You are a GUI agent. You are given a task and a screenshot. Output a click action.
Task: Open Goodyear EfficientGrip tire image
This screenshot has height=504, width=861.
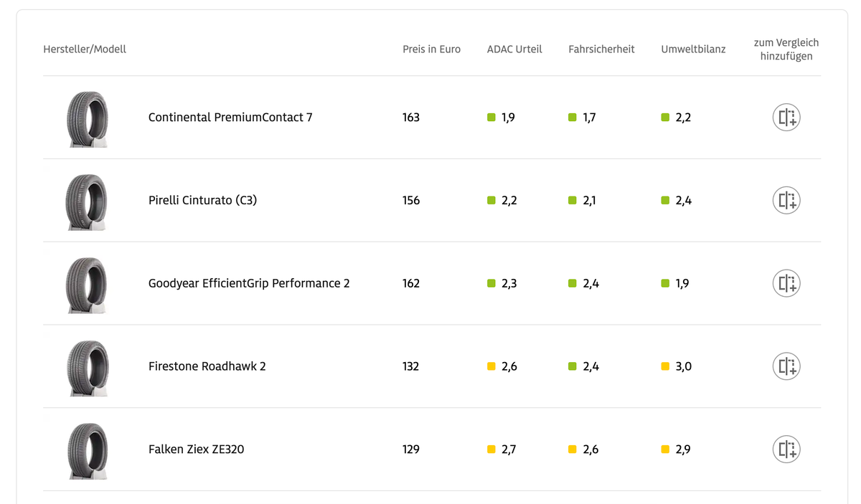88,285
